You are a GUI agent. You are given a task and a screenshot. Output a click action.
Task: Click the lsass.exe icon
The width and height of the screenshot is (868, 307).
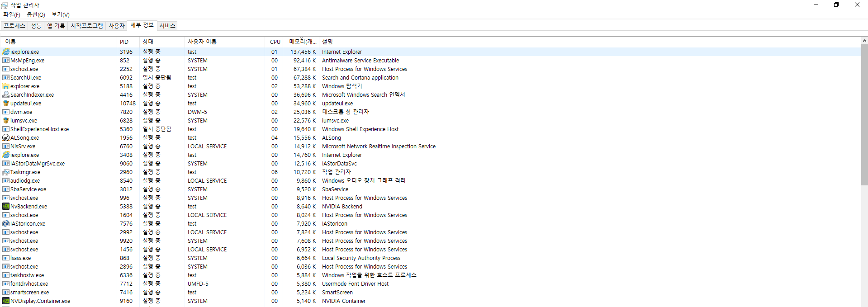6,258
